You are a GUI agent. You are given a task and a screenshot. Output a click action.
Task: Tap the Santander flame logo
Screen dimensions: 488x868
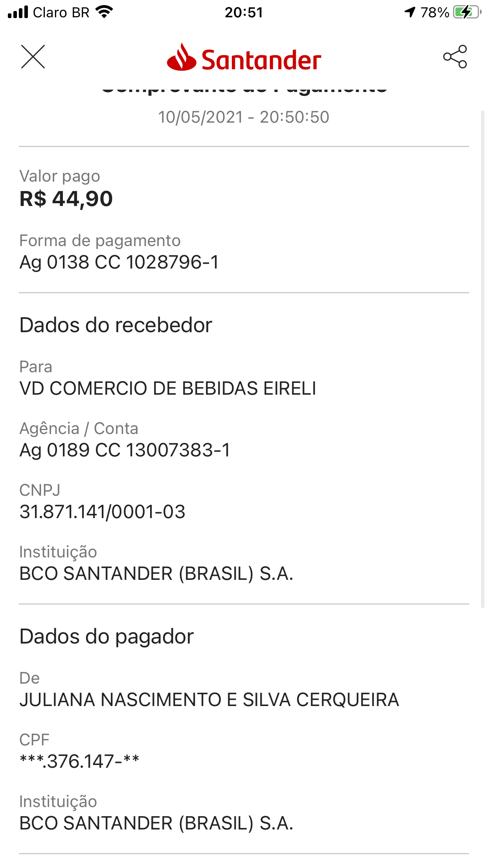(182, 58)
